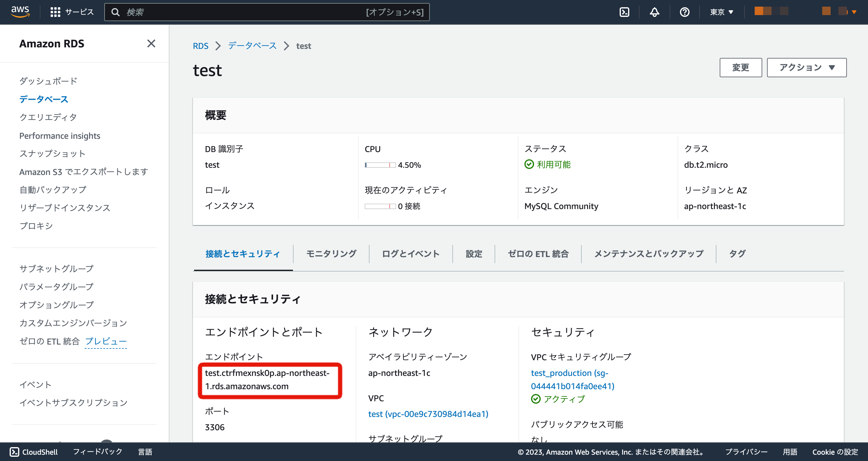
Task: Click the help question-mark icon
Action: click(684, 11)
